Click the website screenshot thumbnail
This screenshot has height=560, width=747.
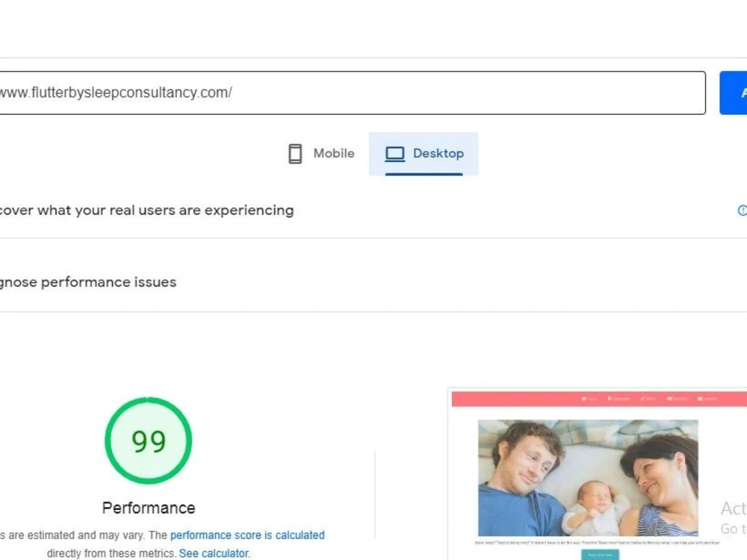coord(598,474)
